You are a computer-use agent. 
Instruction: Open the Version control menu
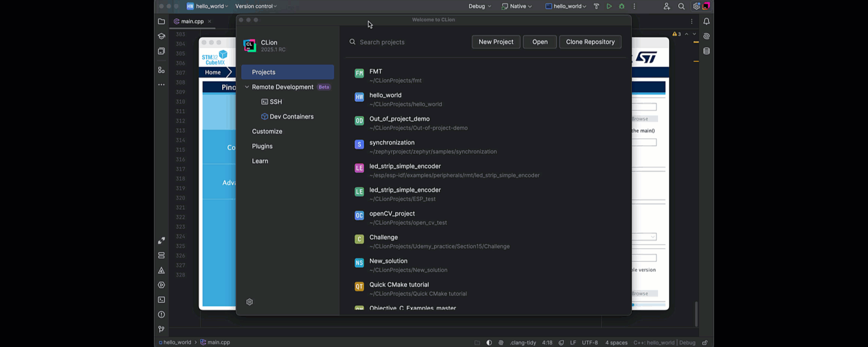255,6
